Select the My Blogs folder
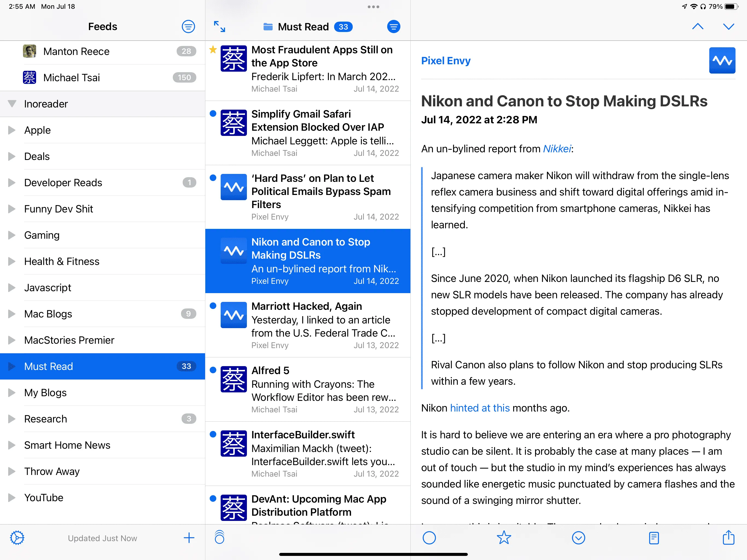The image size is (747, 560). [x=103, y=392]
